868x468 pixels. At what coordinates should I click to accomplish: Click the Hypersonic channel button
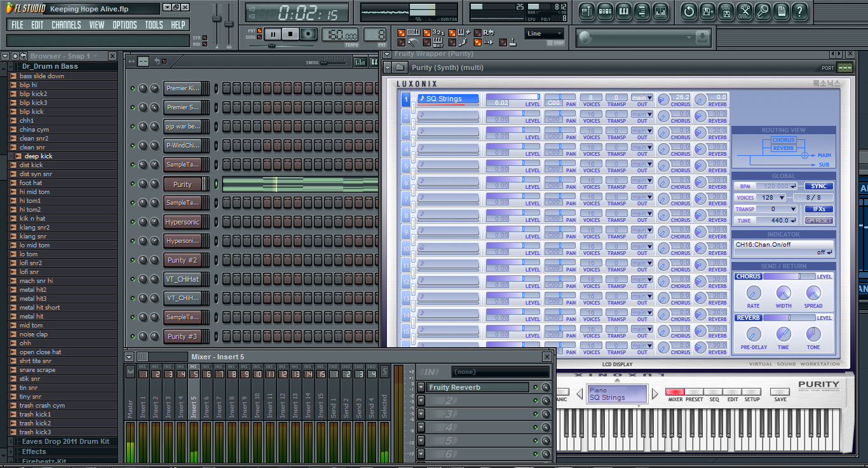pos(182,223)
